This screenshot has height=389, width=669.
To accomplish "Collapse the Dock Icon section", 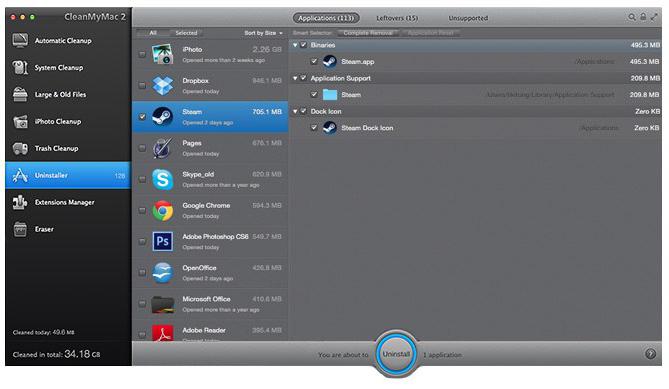I will point(295,111).
